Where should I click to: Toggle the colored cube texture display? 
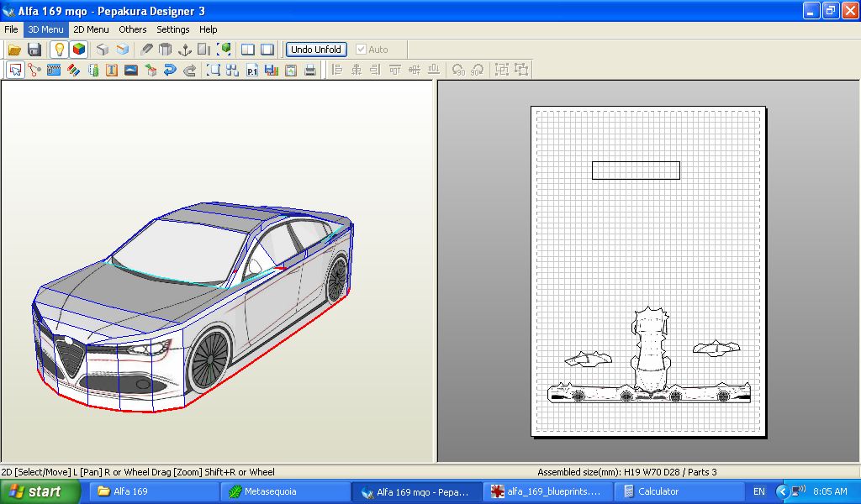pyautogui.click(x=78, y=50)
